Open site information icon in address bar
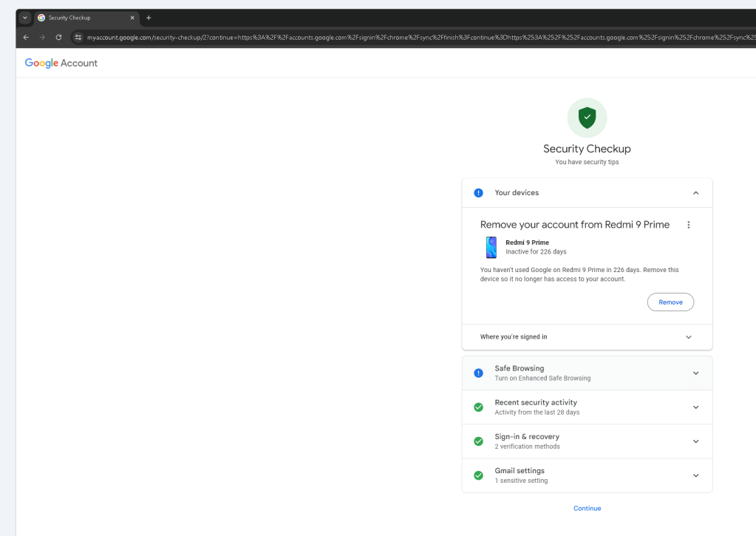 point(78,37)
